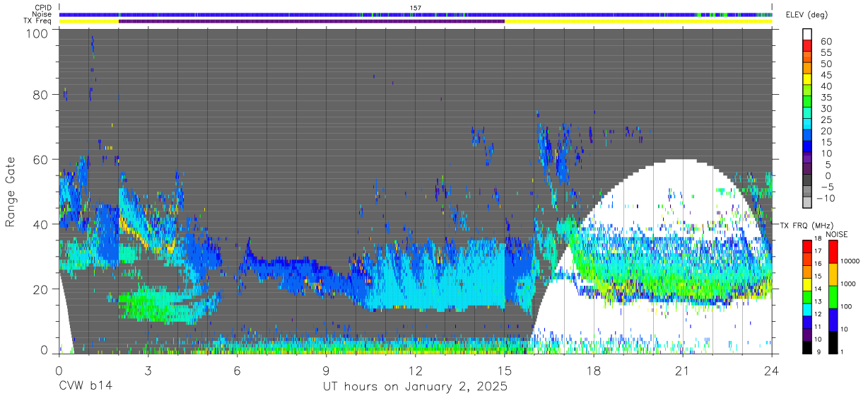Click the ELEV color bar label 35

pos(826,98)
